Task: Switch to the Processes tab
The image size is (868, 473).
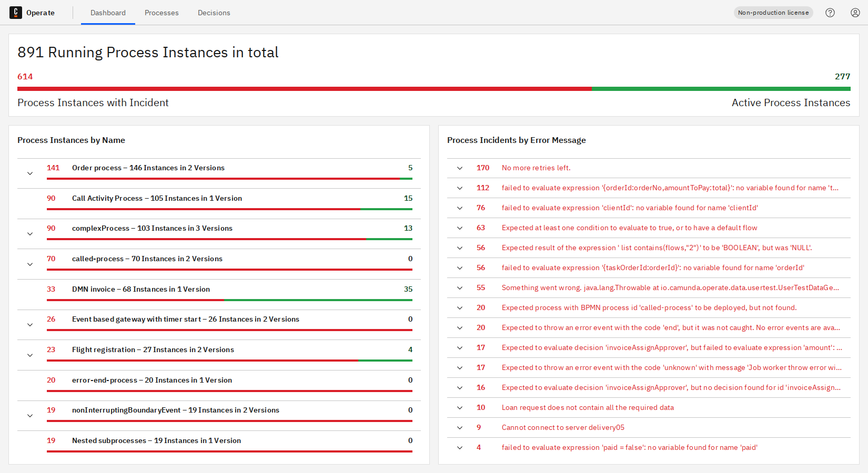Action: click(x=162, y=13)
